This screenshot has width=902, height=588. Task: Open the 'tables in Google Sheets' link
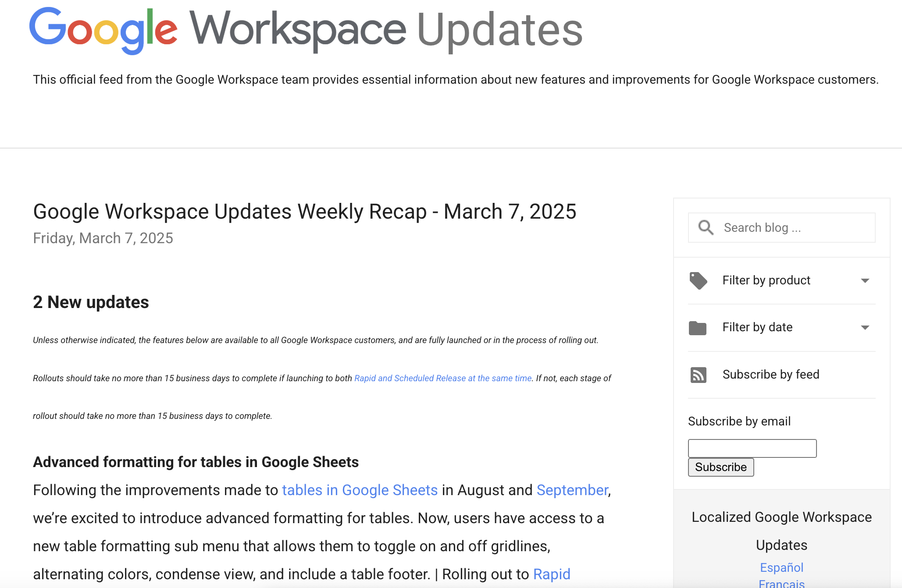[x=360, y=490]
